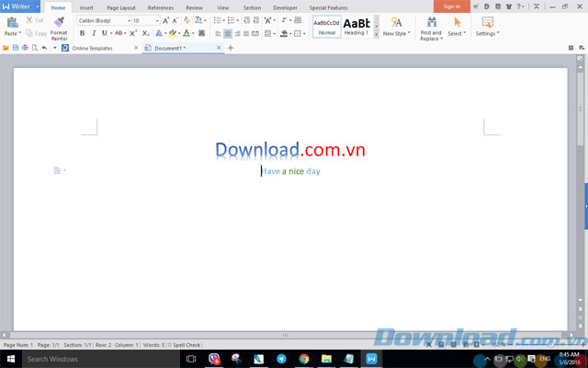
Task: Click the insert table grid icon
Action: tap(298, 20)
